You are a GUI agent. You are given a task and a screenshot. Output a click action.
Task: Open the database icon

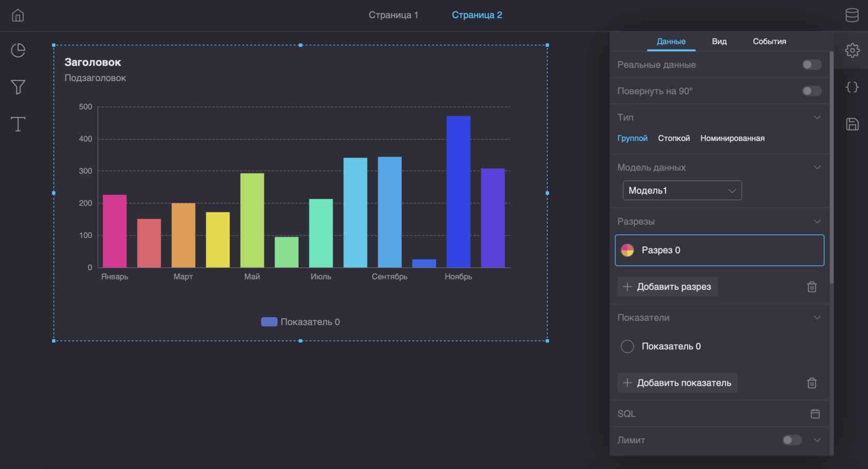[x=852, y=15]
